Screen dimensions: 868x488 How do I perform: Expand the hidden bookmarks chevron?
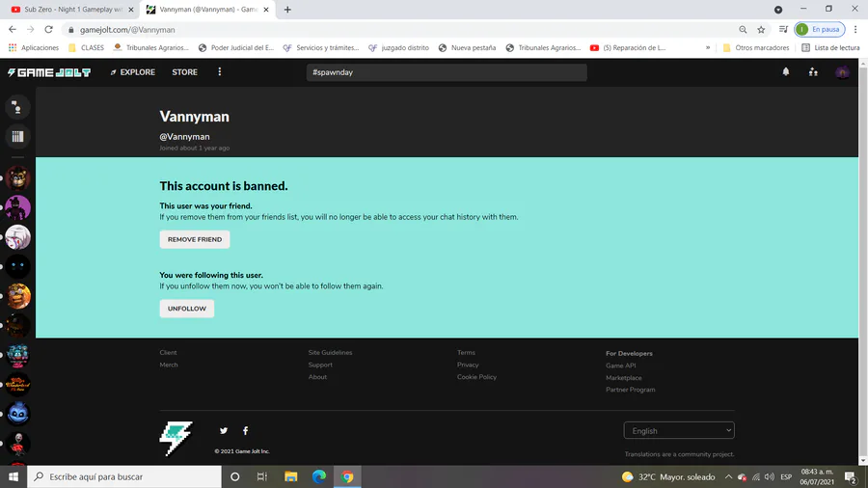pos(708,47)
